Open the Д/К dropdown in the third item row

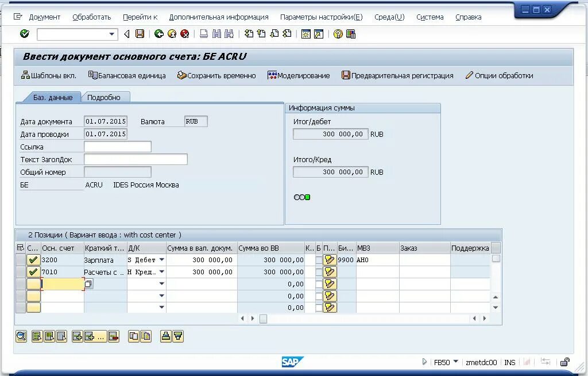tap(162, 283)
